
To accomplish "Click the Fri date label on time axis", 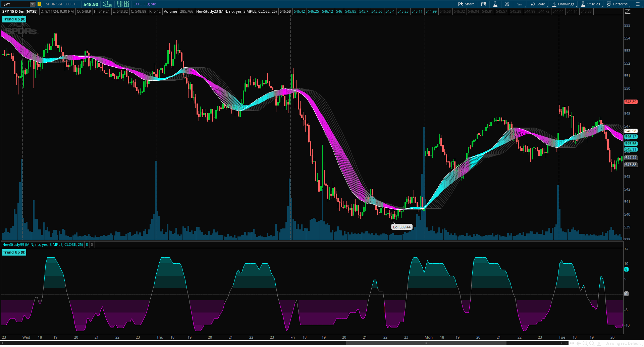I will pos(292,337).
